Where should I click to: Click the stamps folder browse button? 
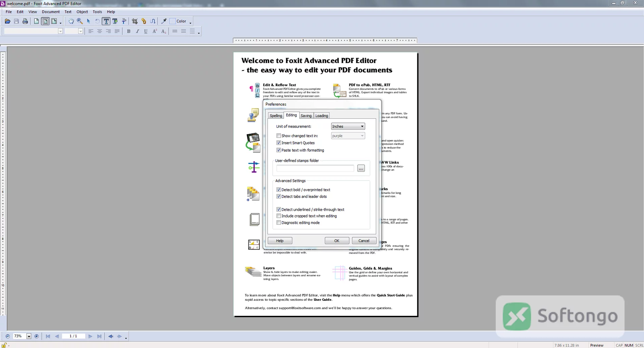pos(361,168)
